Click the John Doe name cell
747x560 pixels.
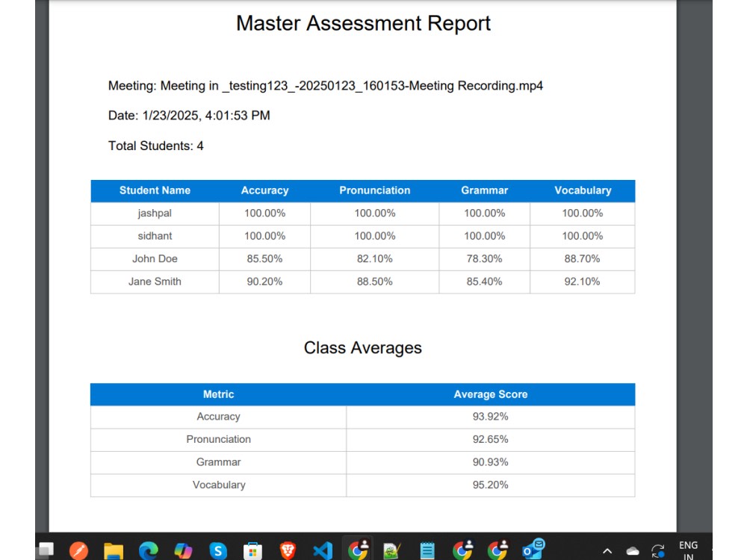point(155,259)
